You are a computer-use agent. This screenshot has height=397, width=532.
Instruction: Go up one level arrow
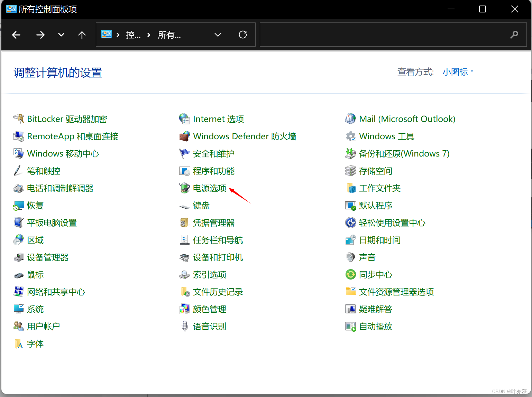coord(82,35)
